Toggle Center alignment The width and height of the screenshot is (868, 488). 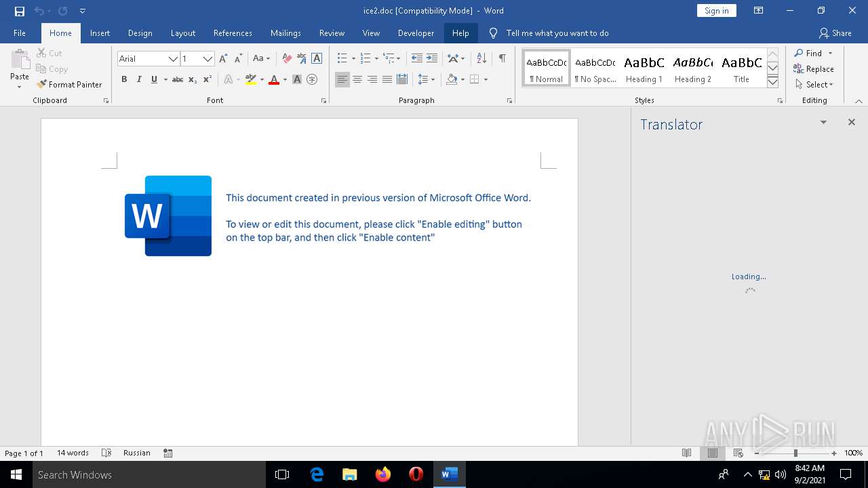pyautogui.click(x=357, y=79)
